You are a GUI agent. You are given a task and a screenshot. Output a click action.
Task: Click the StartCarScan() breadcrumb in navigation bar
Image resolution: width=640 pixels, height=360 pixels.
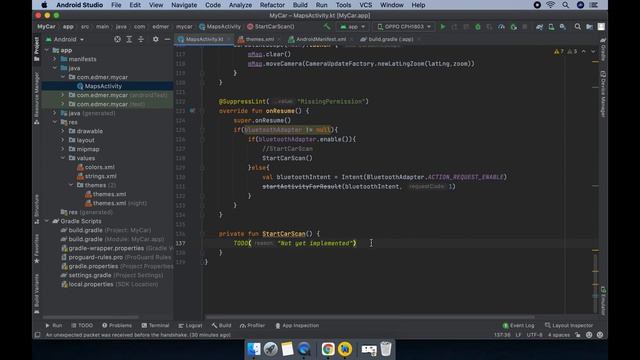tap(270, 27)
